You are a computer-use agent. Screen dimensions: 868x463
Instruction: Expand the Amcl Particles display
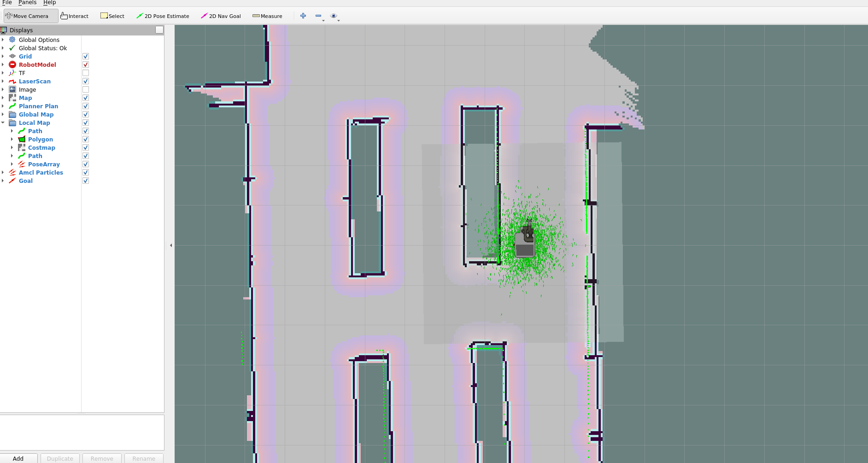point(4,172)
